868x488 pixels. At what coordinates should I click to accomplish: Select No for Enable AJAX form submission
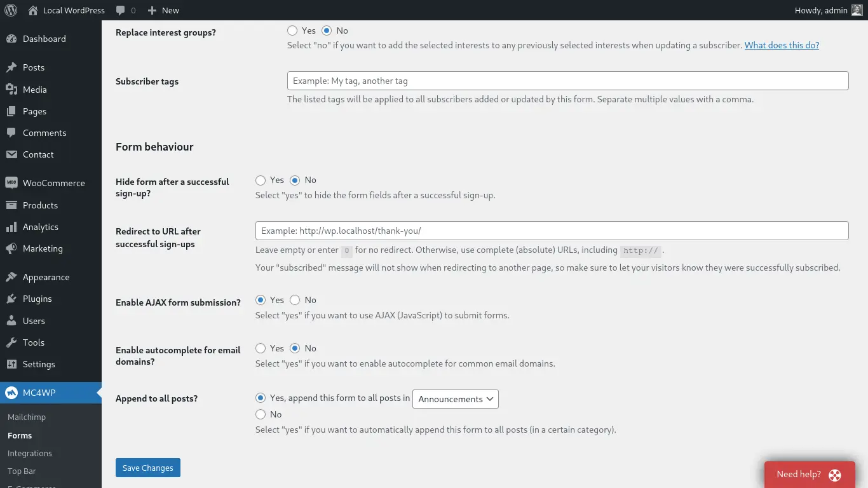point(295,300)
